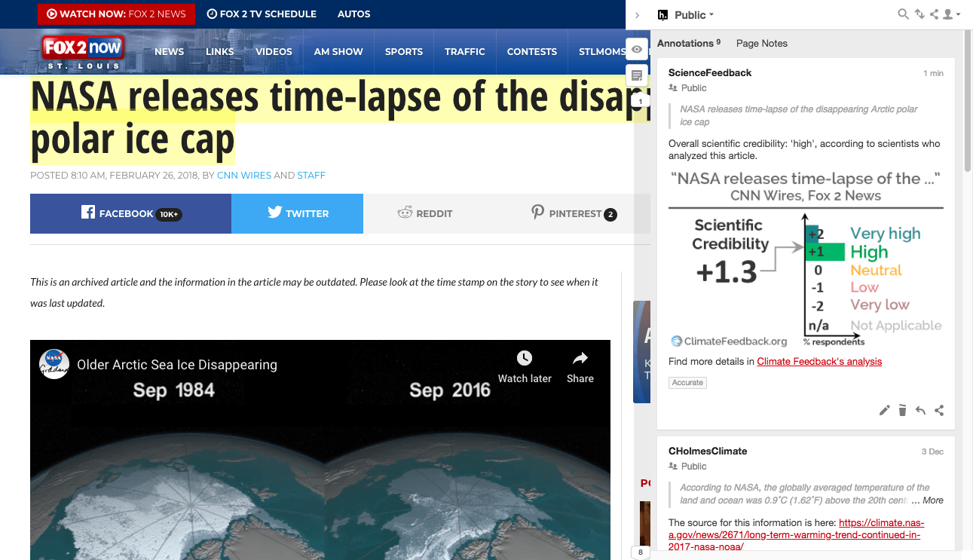This screenshot has height=560, width=973.
Task: Open the Autos top link
Action: pyautogui.click(x=353, y=14)
